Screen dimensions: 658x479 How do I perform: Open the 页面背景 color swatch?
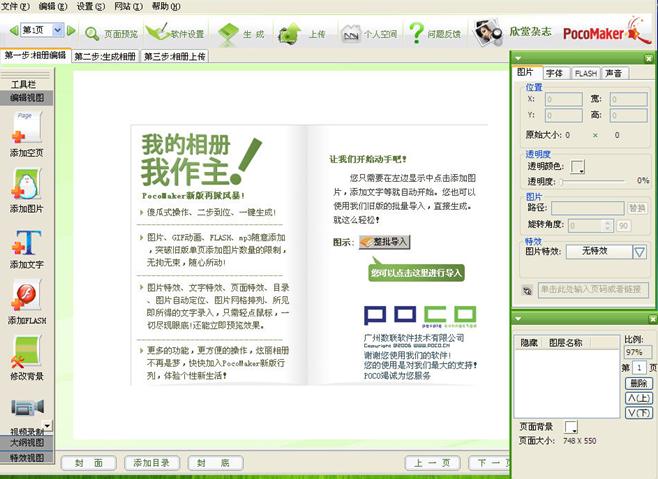coord(571,427)
